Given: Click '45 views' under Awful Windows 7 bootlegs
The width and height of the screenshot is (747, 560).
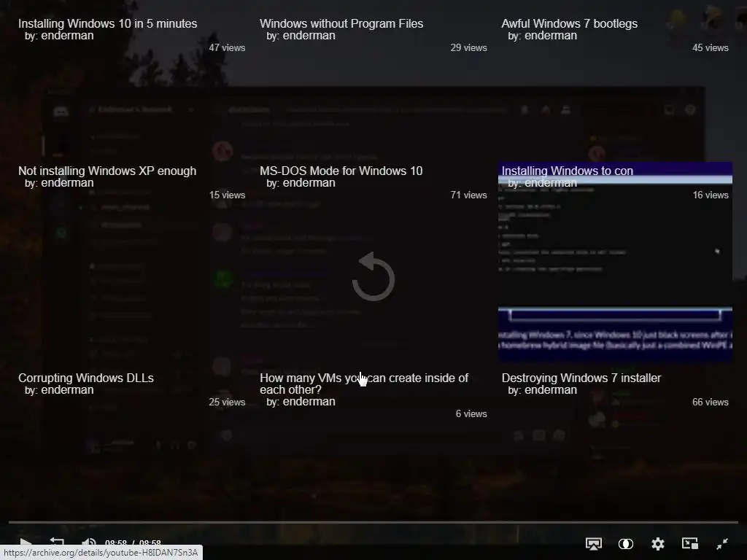Looking at the screenshot, I should pos(711,47).
